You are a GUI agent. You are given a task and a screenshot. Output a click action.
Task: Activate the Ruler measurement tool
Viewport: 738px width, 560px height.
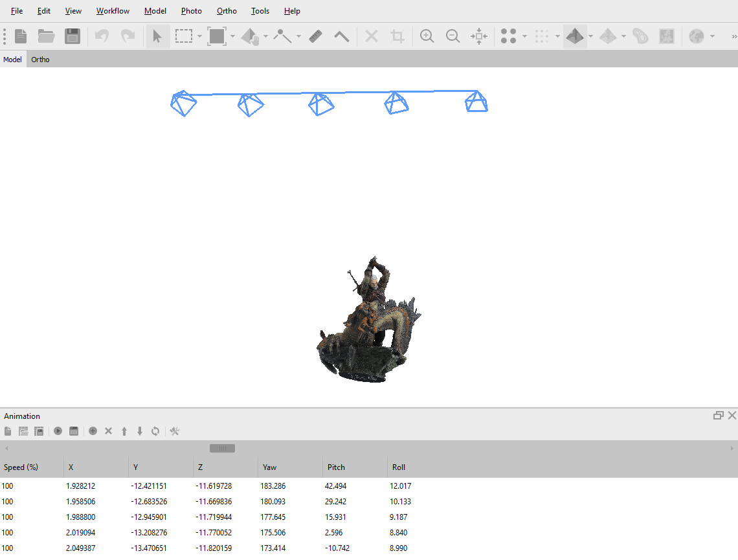[315, 36]
